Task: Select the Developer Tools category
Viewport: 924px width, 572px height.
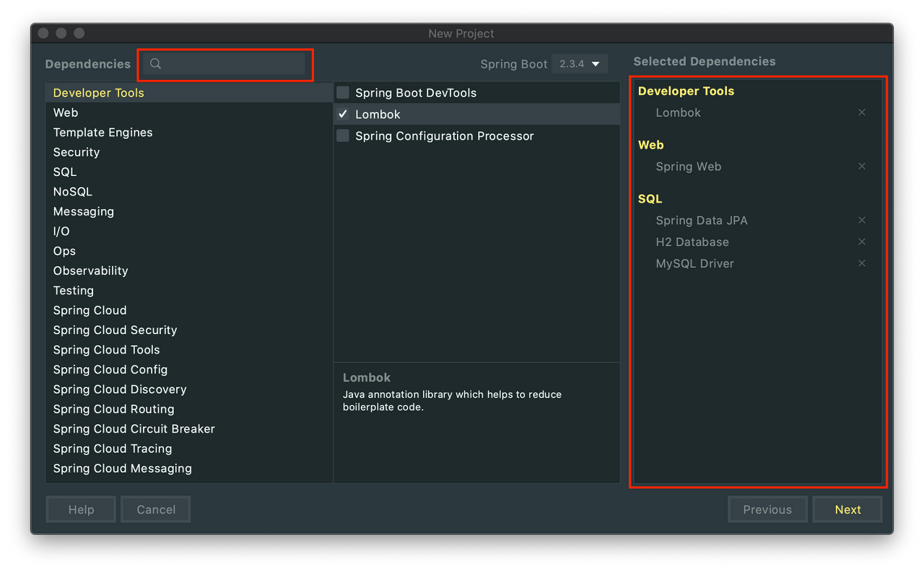Action: point(189,92)
